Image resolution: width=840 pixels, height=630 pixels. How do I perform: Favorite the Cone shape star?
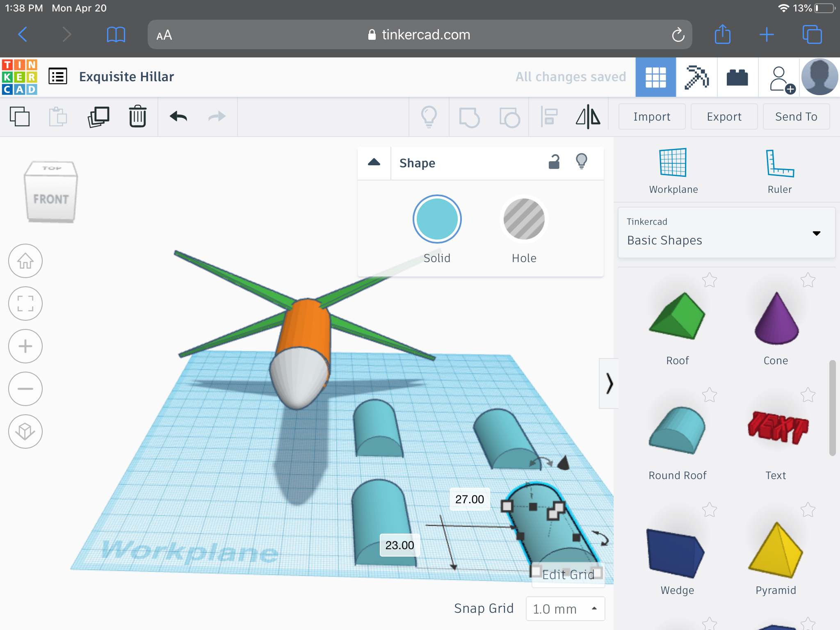808,280
